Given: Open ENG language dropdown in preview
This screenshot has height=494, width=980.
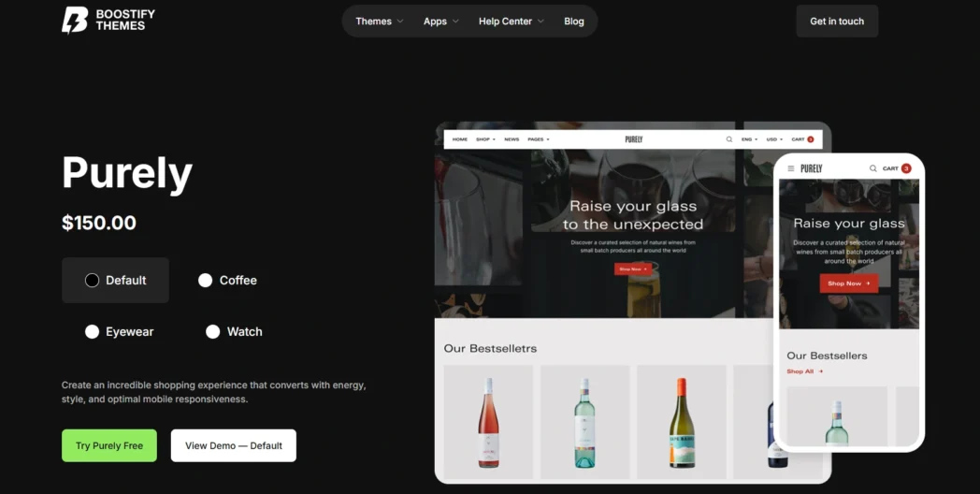Looking at the screenshot, I should coord(749,139).
